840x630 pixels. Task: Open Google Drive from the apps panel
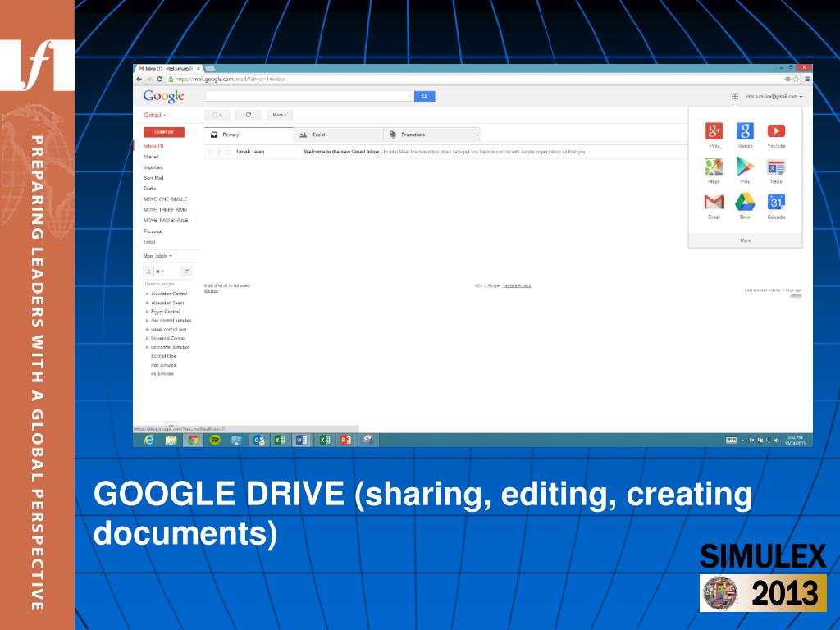coord(745,203)
